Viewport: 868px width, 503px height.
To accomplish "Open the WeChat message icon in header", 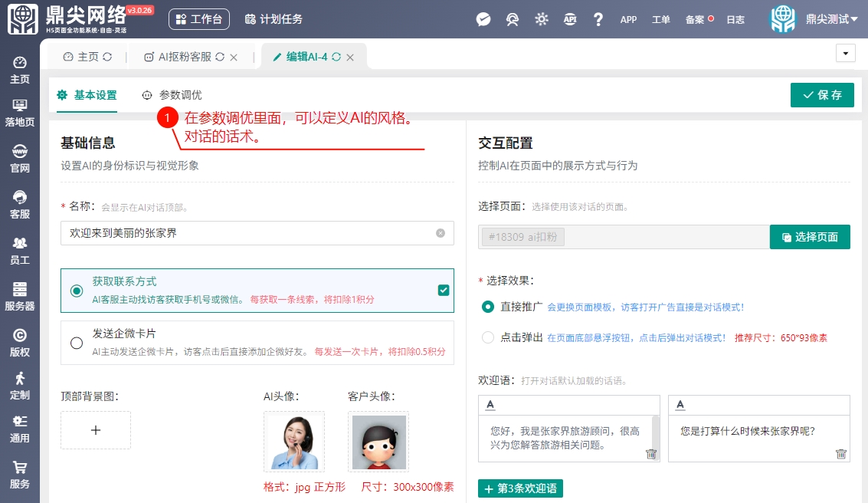I will 483,19.
